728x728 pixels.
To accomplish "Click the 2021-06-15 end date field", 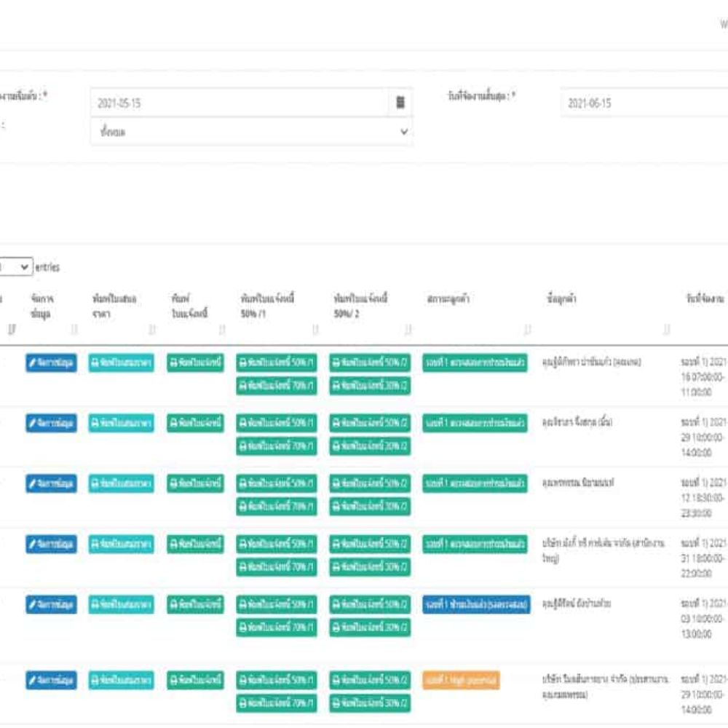I will (641, 103).
